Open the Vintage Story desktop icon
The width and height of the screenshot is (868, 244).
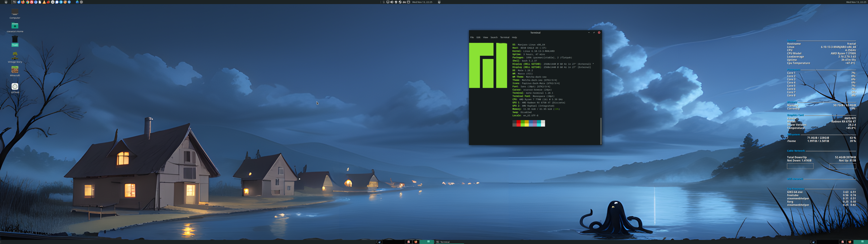tap(15, 56)
